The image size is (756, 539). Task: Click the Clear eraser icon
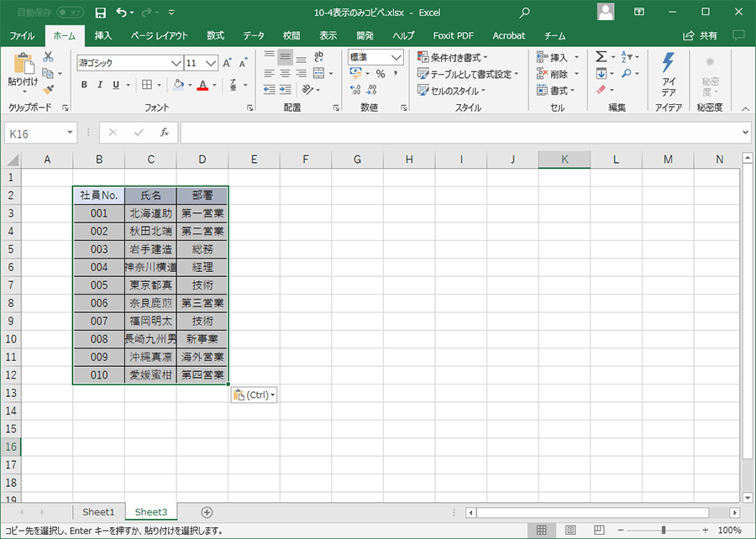coord(601,90)
